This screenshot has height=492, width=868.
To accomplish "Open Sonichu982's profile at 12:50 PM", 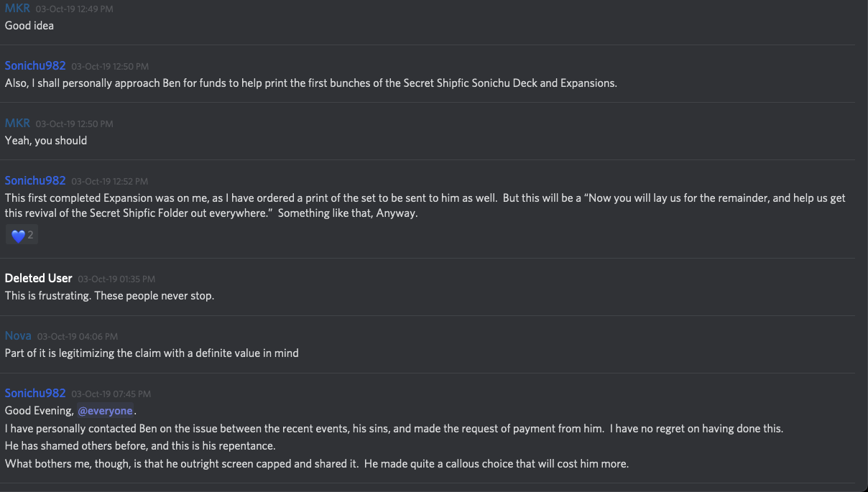I will pos(35,65).
